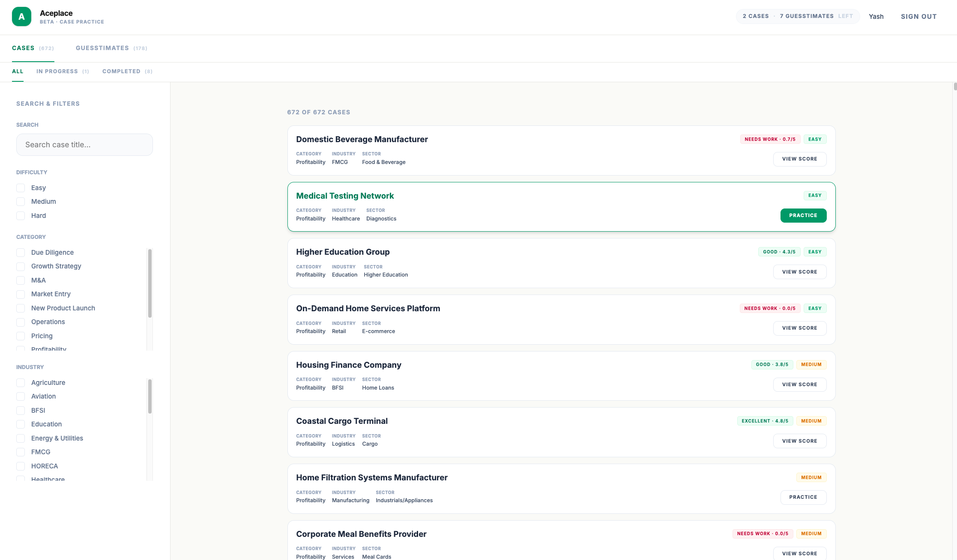
Task: Focus the Search case title field
Action: 84,145
